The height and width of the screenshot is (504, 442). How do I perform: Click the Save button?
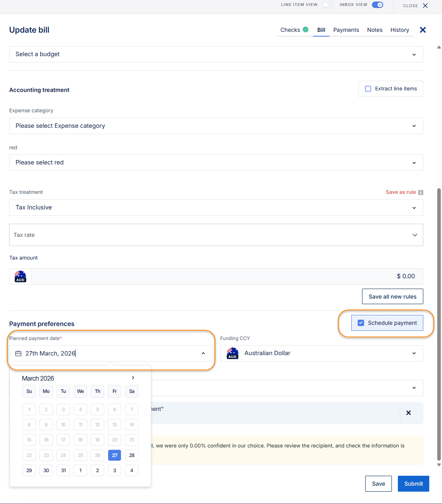[x=378, y=484]
